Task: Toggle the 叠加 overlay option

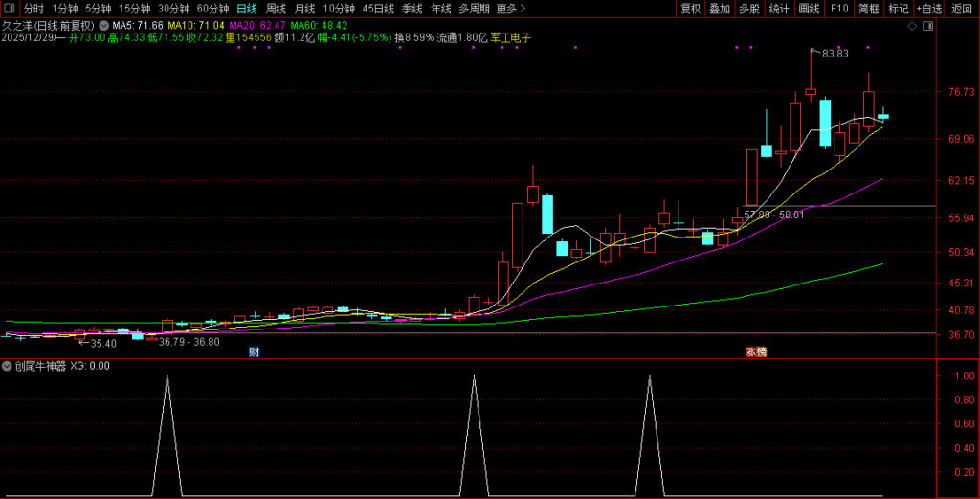Action: click(x=720, y=9)
